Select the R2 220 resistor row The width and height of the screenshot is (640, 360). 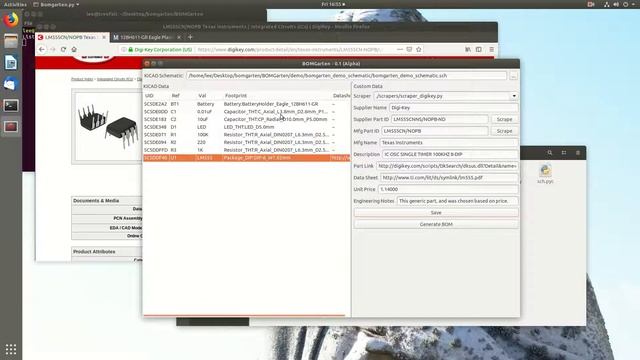pyautogui.click(x=247, y=142)
